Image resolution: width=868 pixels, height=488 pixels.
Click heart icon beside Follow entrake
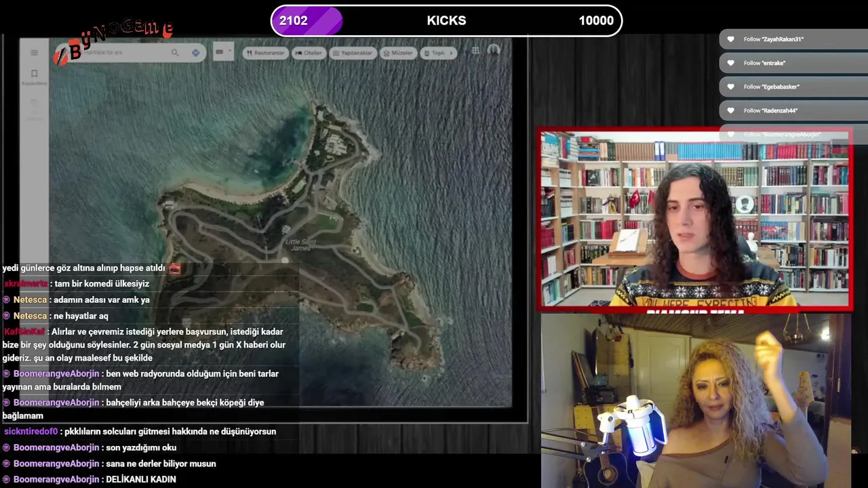coord(730,63)
